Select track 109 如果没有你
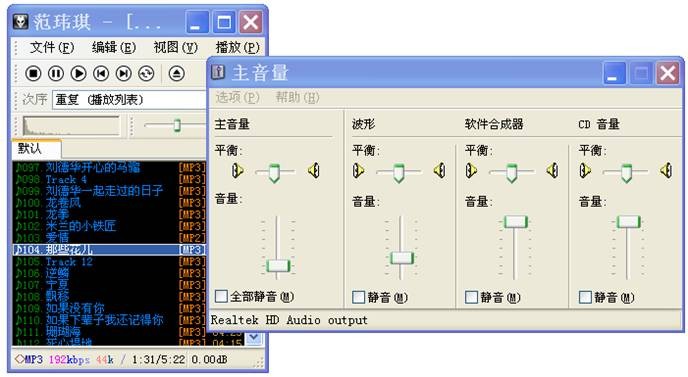 109,308
